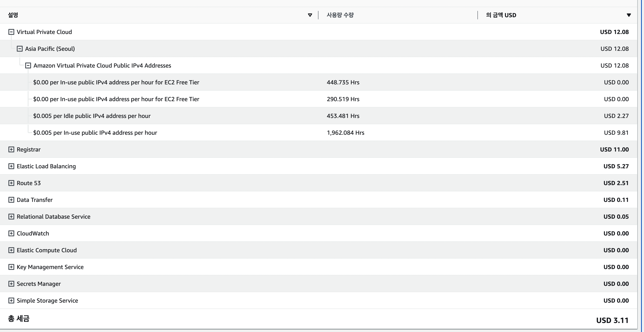Sort by the 의 금액 USD column arrow

629,15
